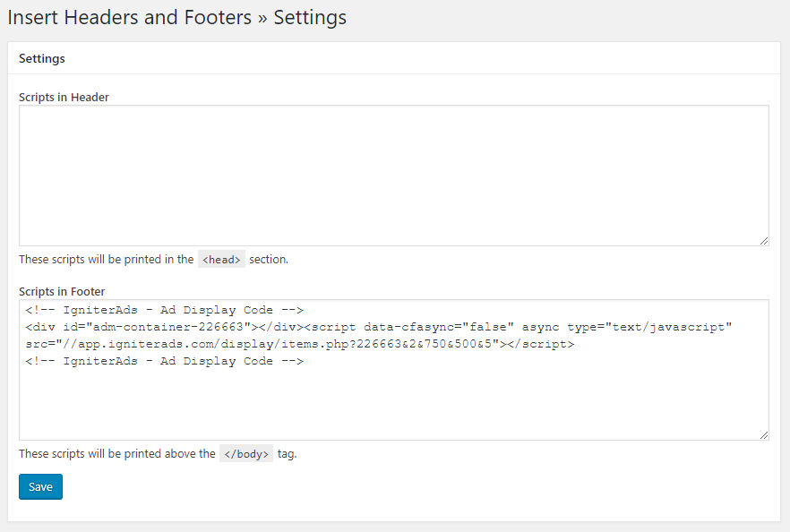Click the 'Scripts in Header' label
Screen dimensions: 790x532
tap(64, 98)
